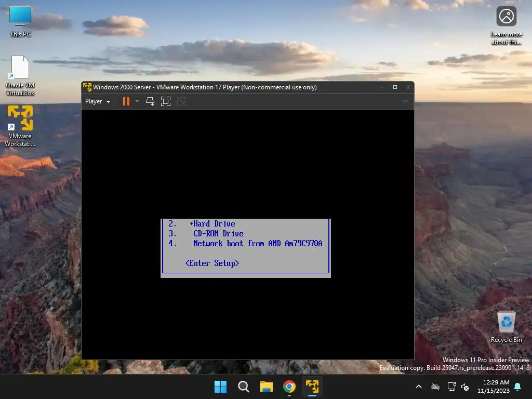The width and height of the screenshot is (532, 399).
Task: Click the greyed-out Unity mode icon
Action: click(181, 101)
